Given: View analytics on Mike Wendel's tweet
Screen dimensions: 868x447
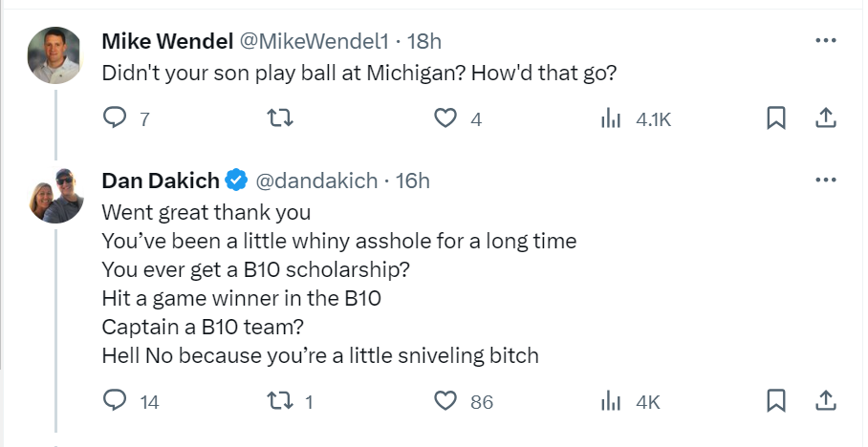Looking at the screenshot, I should (x=609, y=118).
